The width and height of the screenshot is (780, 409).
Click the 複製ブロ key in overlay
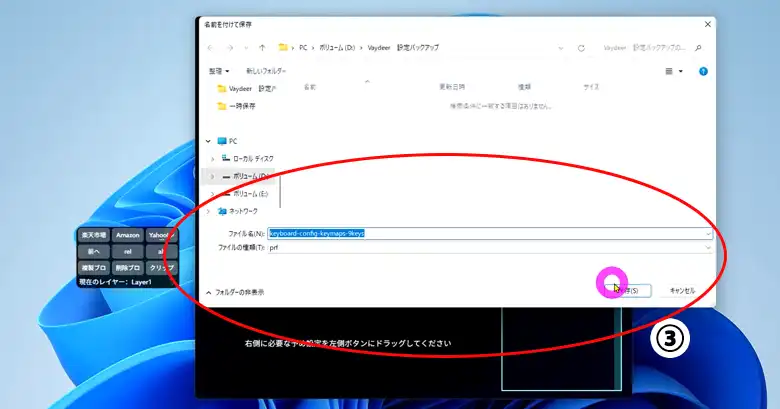coord(94,268)
